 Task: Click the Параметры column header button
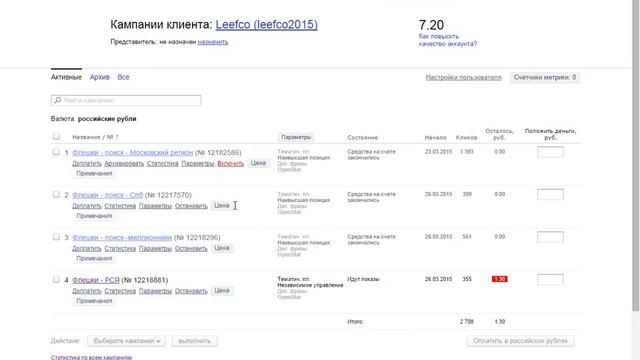pyautogui.click(x=296, y=137)
